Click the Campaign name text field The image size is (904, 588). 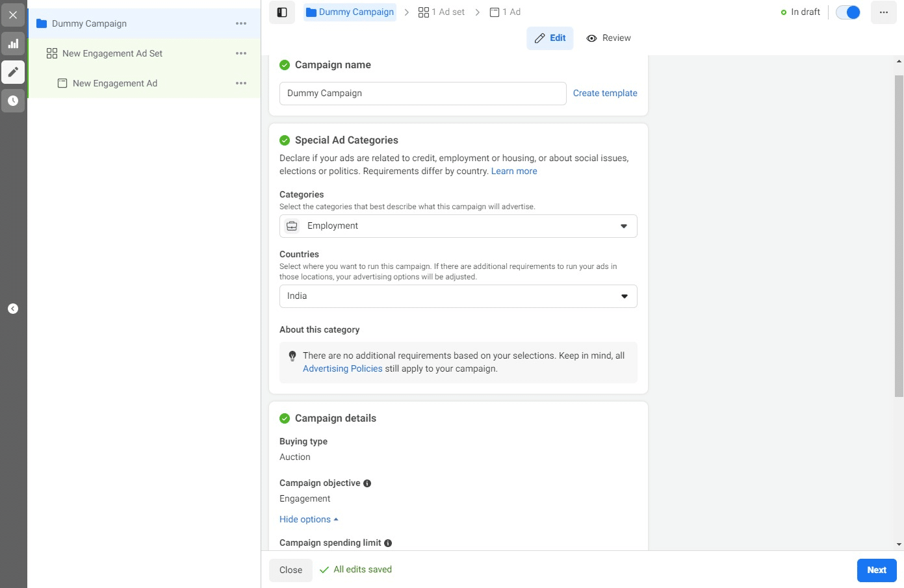(422, 94)
